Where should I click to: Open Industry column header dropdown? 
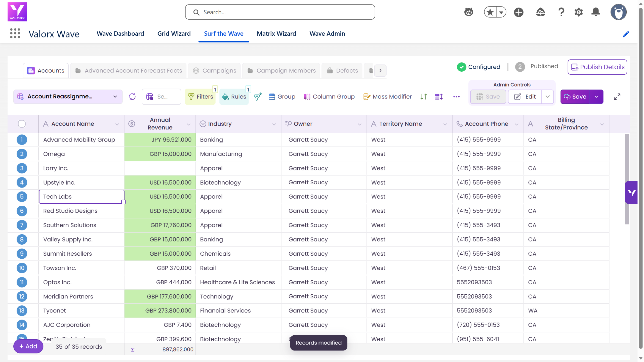(274, 124)
